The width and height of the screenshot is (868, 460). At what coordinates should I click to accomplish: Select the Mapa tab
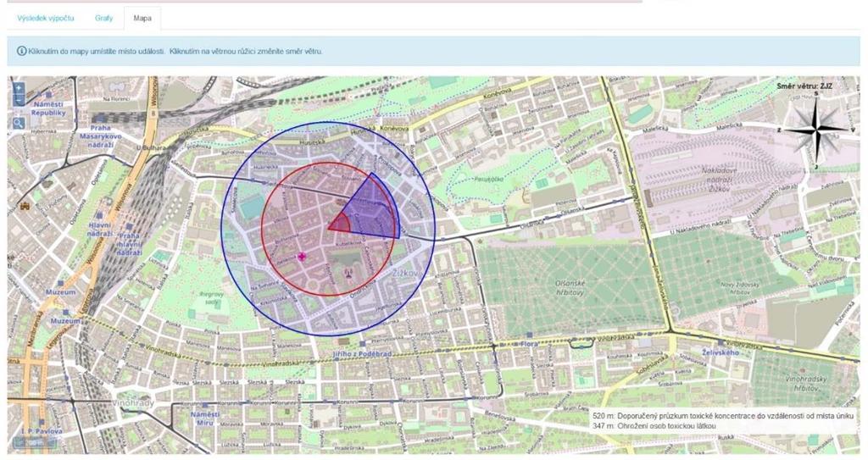[x=142, y=19]
